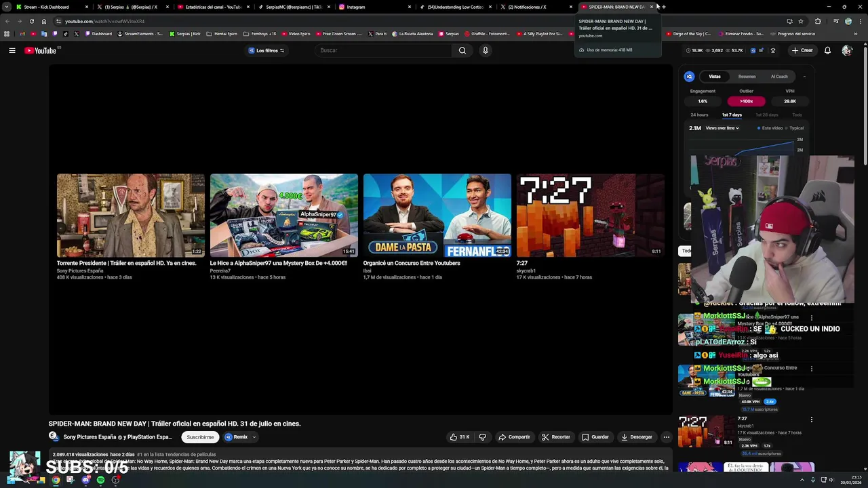Viewport: 868px width, 488px height.
Task: Open Google Chrome from the taskbar
Action: tap(56, 480)
